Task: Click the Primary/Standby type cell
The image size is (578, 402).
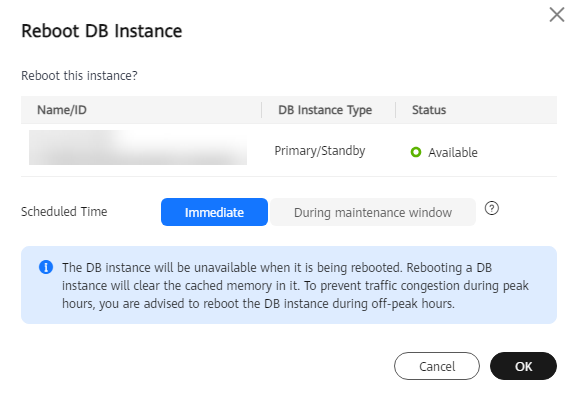Action: coord(320,151)
